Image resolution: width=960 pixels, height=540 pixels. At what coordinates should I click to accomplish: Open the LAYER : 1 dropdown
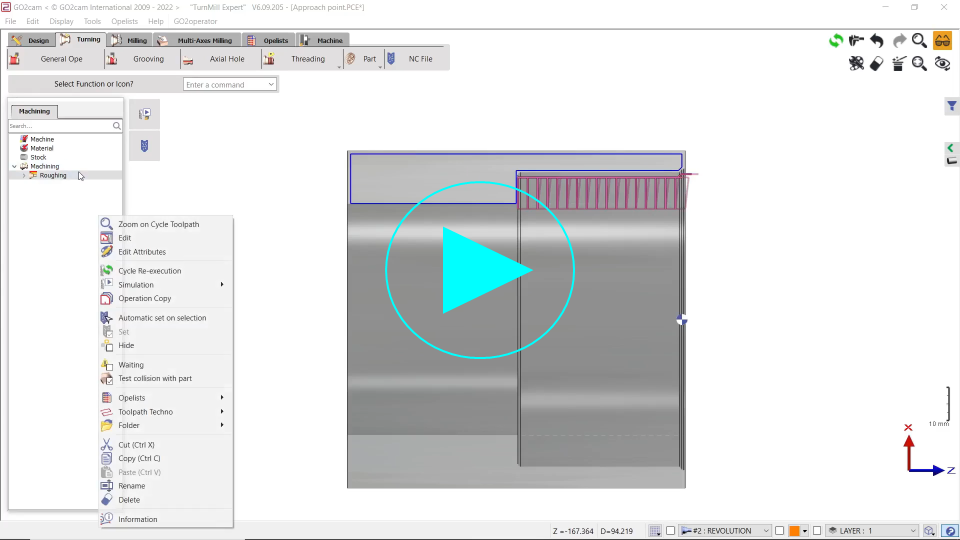point(871,531)
